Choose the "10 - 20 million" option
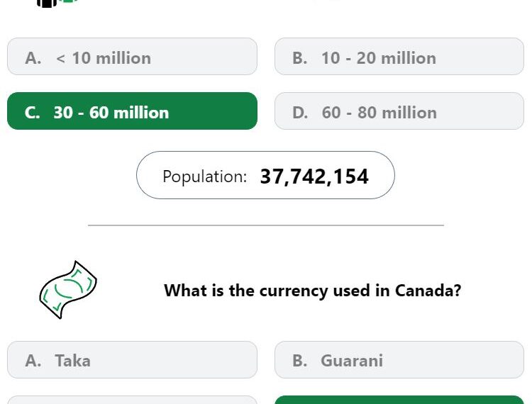The width and height of the screenshot is (532, 404). pos(399,57)
